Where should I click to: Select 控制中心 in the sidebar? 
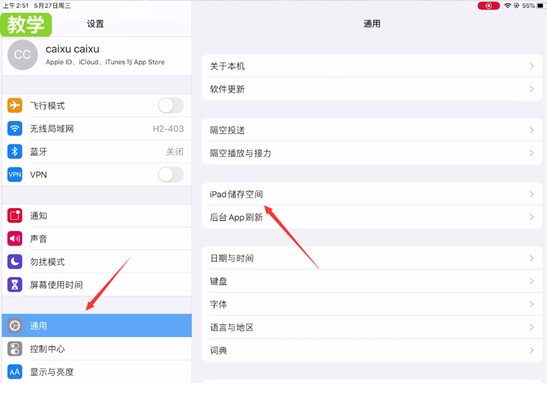point(97,349)
